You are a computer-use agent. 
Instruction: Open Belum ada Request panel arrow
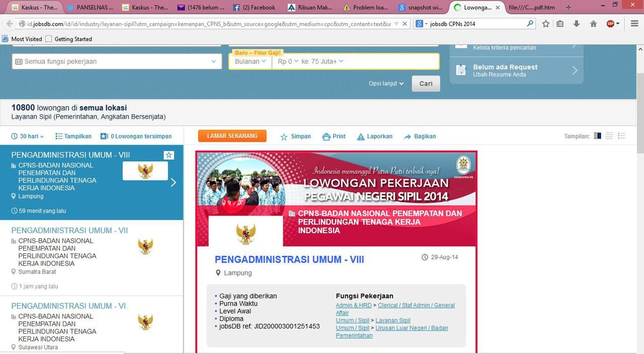click(575, 70)
